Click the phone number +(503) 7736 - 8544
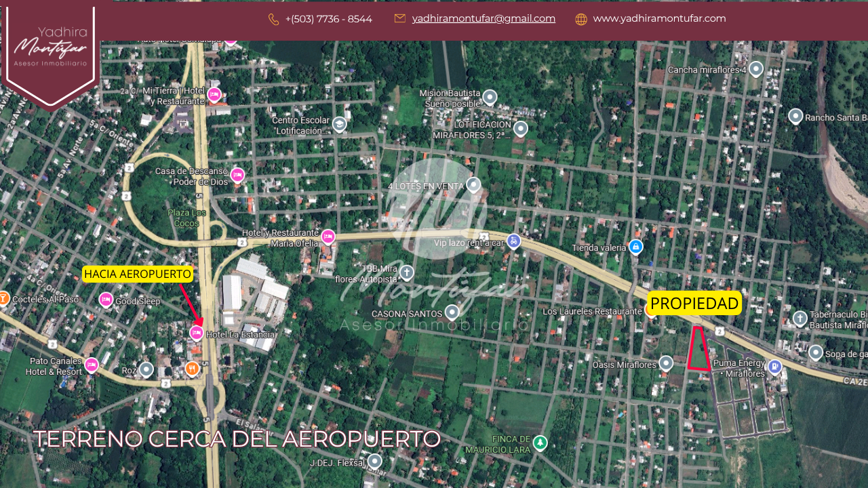The height and width of the screenshot is (488, 868). 329,19
